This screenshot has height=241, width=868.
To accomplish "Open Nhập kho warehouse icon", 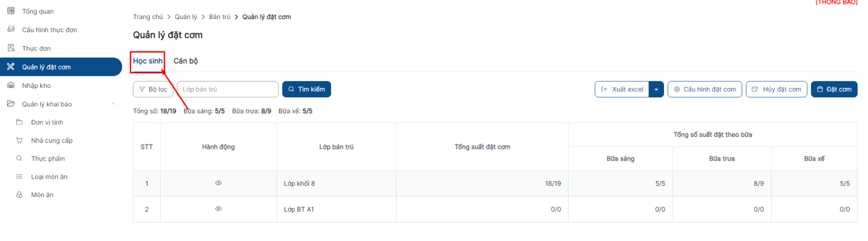I will tap(11, 85).
